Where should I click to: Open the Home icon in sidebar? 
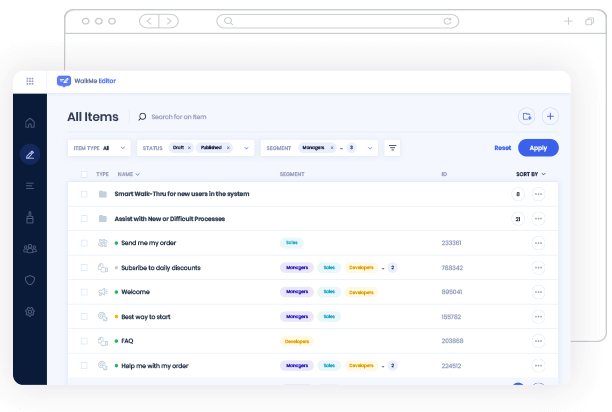(x=30, y=123)
